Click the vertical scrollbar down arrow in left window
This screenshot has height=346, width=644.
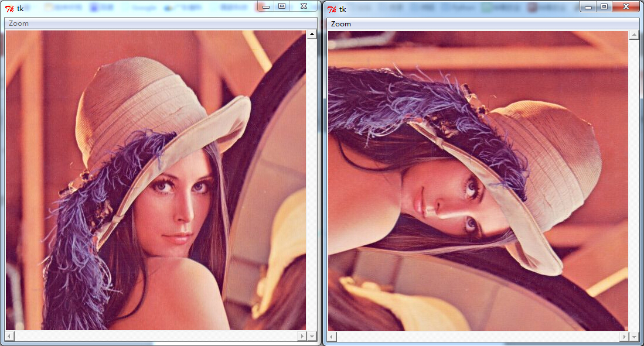coord(312,337)
